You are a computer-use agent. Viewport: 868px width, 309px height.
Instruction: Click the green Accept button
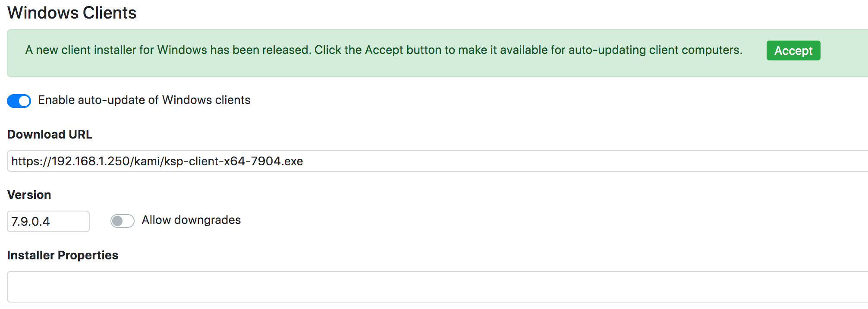[x=793, y=50]
